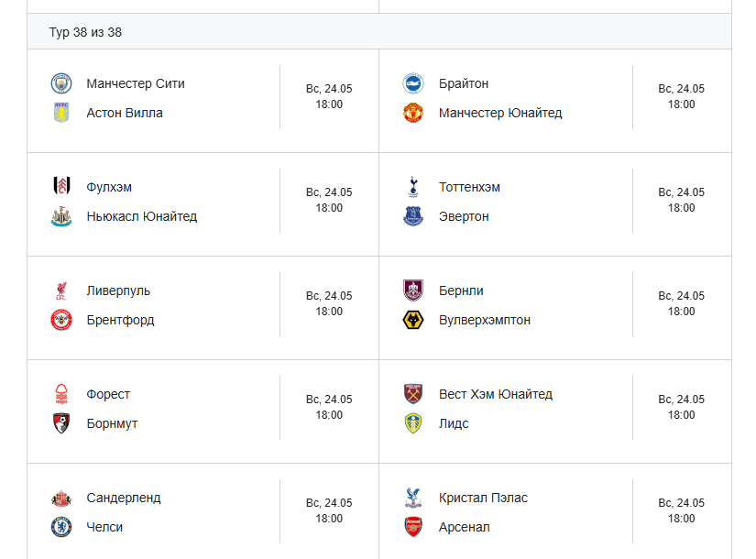Click the Tottenham cockerel logo

click(x=413, y=187)
